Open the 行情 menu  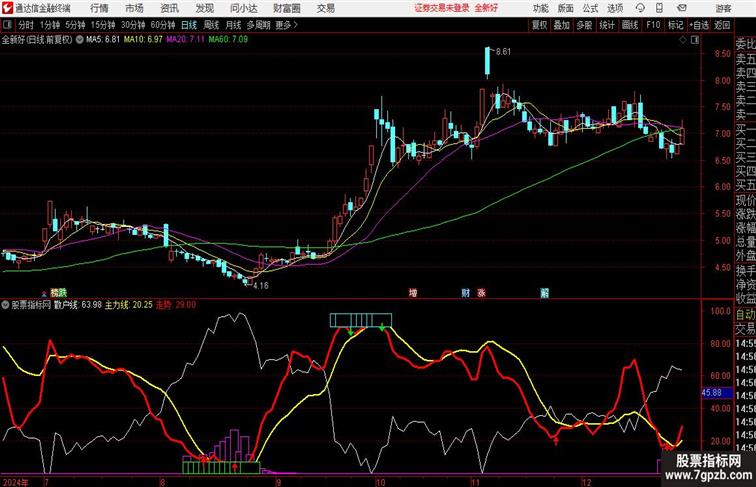(x=99, y=8)
